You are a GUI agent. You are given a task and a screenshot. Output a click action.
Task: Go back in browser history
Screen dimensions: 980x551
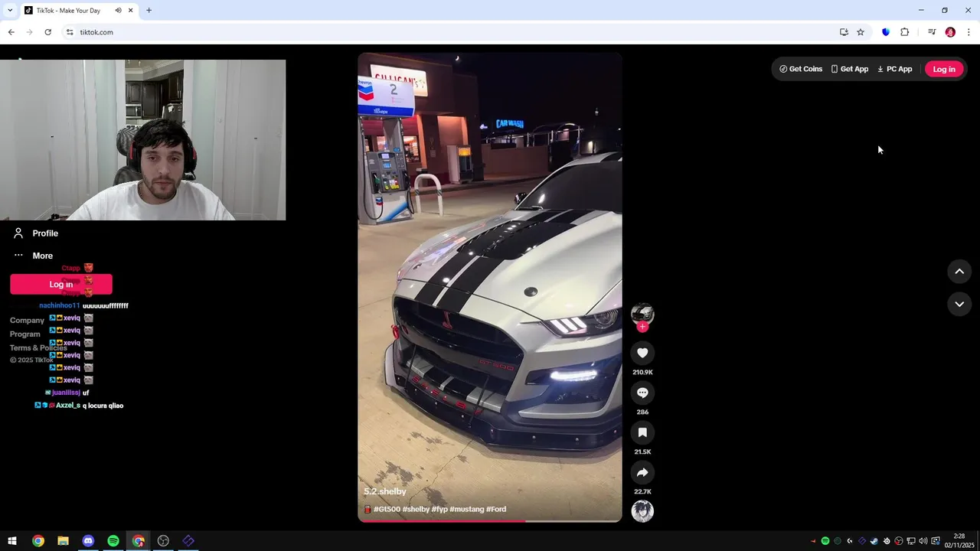11,32
